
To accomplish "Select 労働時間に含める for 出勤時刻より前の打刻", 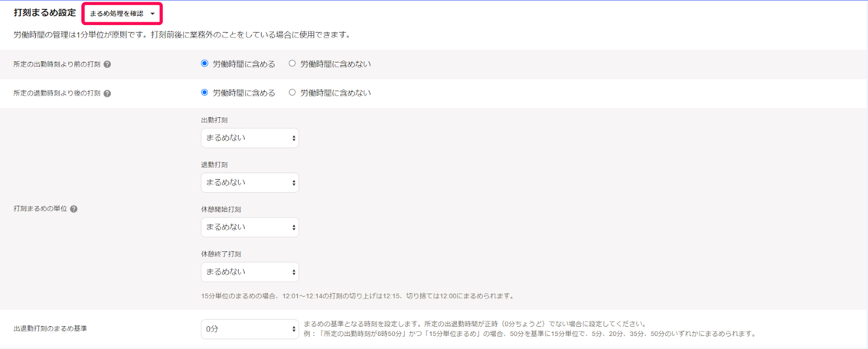I will [x=205, y=64].
